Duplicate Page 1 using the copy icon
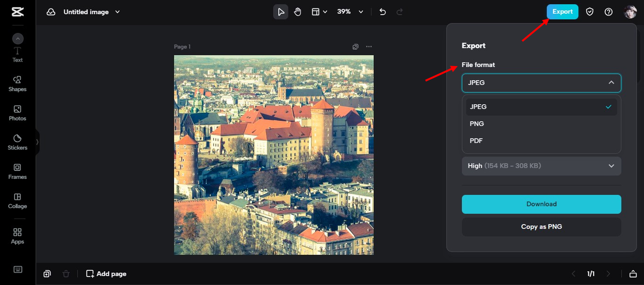Screen dimensions: 644x285 pos(356,47)
